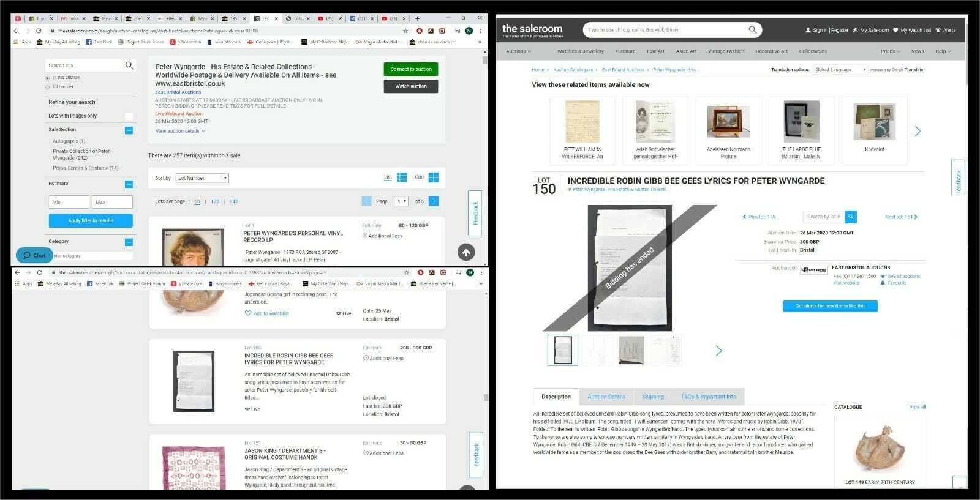The height and width of the screenshot is (500, 980).
Task: Select the 'In this auction' radio button
Action: click(47, 78)
